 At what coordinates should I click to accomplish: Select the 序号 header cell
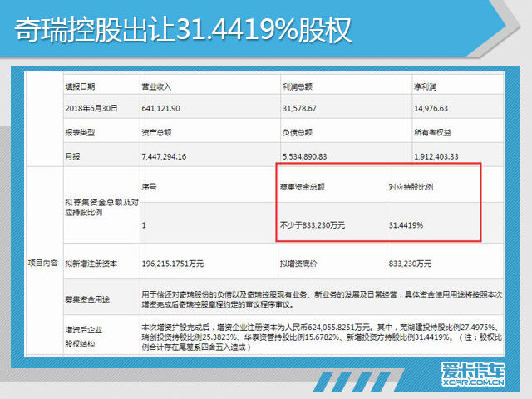click(x=149, y=186)
